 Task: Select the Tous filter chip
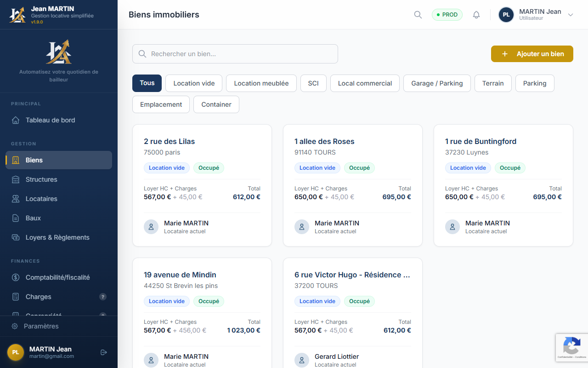(x=147, y=83)
